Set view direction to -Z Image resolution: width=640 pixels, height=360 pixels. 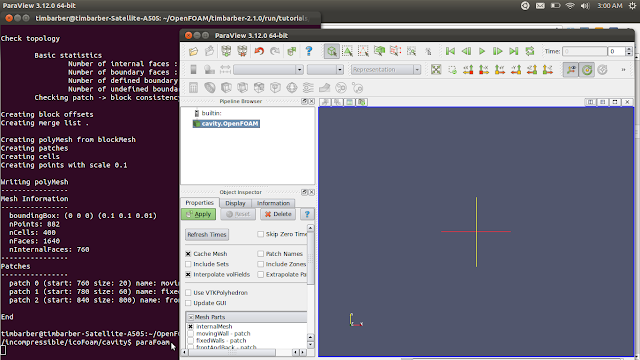548,69
